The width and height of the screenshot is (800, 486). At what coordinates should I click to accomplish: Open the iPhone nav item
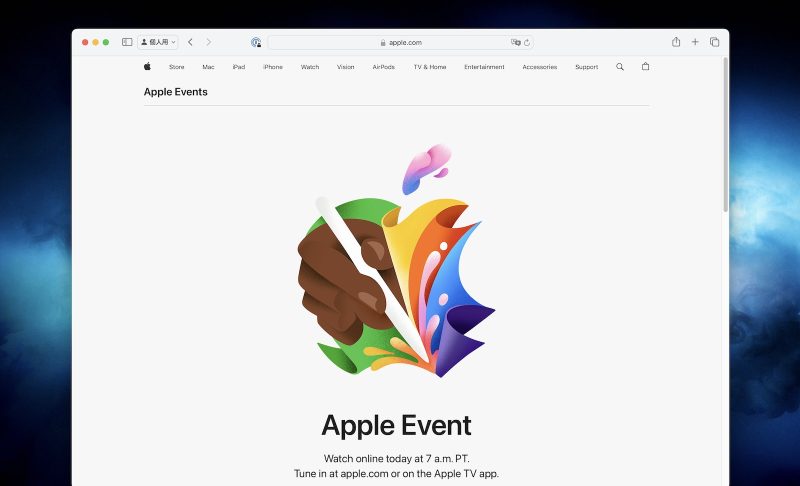click(273, 67)
